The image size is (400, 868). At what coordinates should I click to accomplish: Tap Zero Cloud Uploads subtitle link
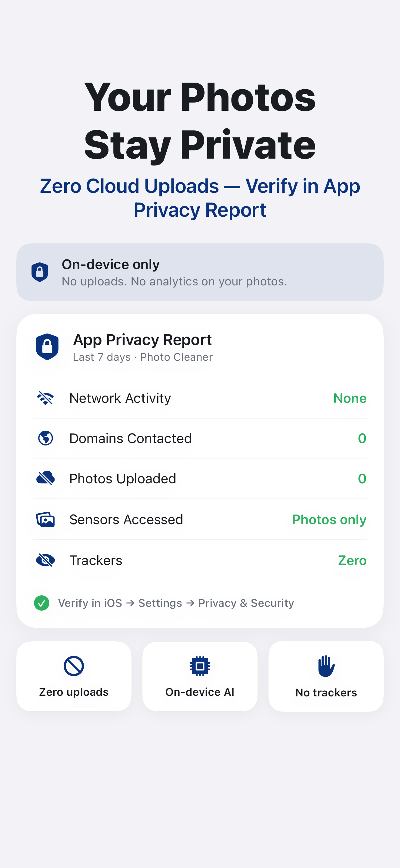200,198
